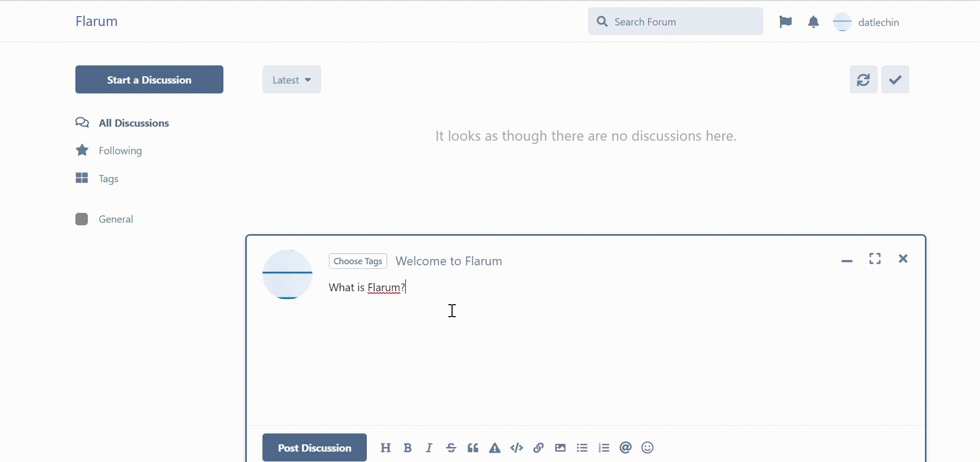Insert a header with the H icon
The height and width of the screenshot is (462, 980).
[385, 447]
